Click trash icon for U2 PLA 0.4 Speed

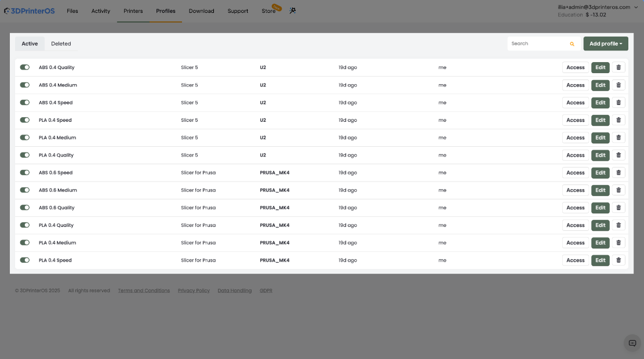(x=618, y=120)
